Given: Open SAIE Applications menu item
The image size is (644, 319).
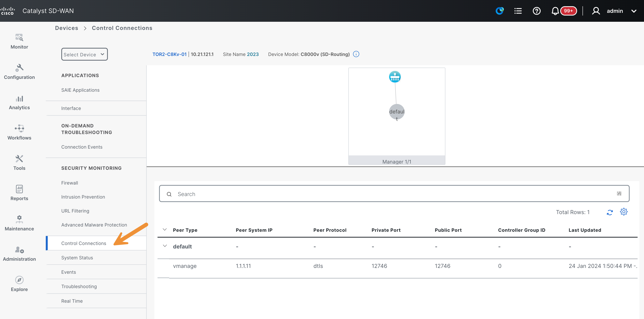Looking at the screenshot, I should tap(80, 90).
